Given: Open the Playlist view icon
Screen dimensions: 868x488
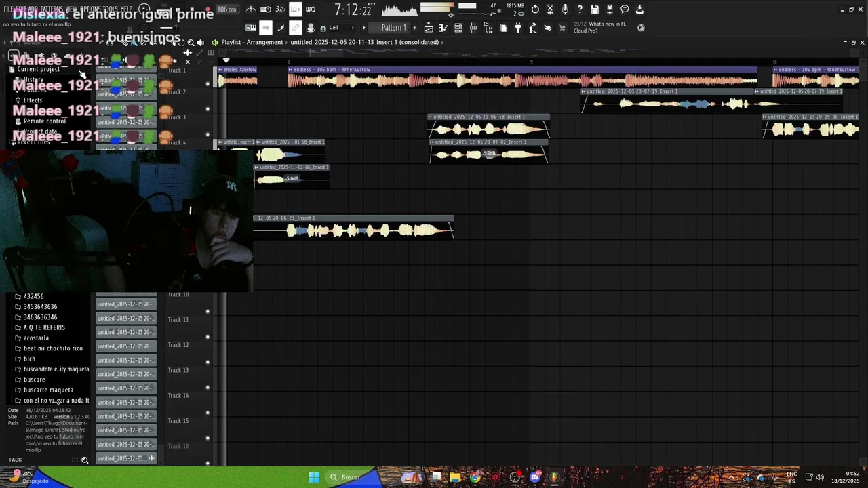Looking at the screenshot, I should click(x=429, y=28).
